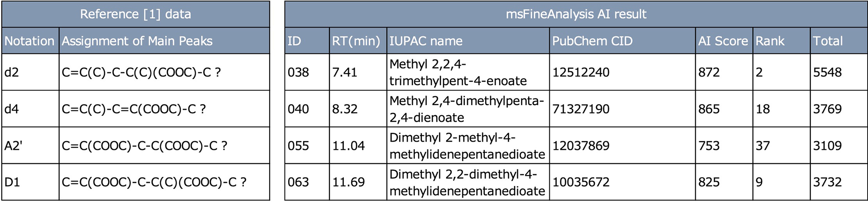Screen dimensions: 868x202
Task: Select the ID 055 cell
Action: click(298, 146)
